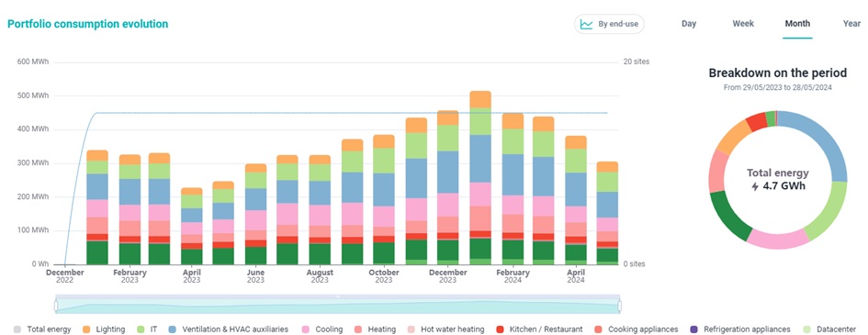Switch to the Year view tab
This screenshot has height=335, width=868.
(851, 24)
